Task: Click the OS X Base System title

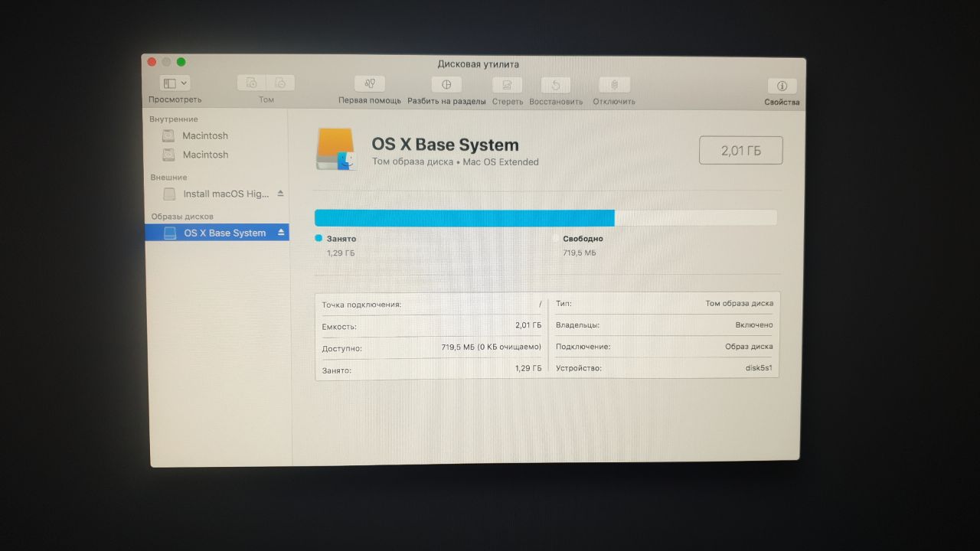Action: point(445,145)
